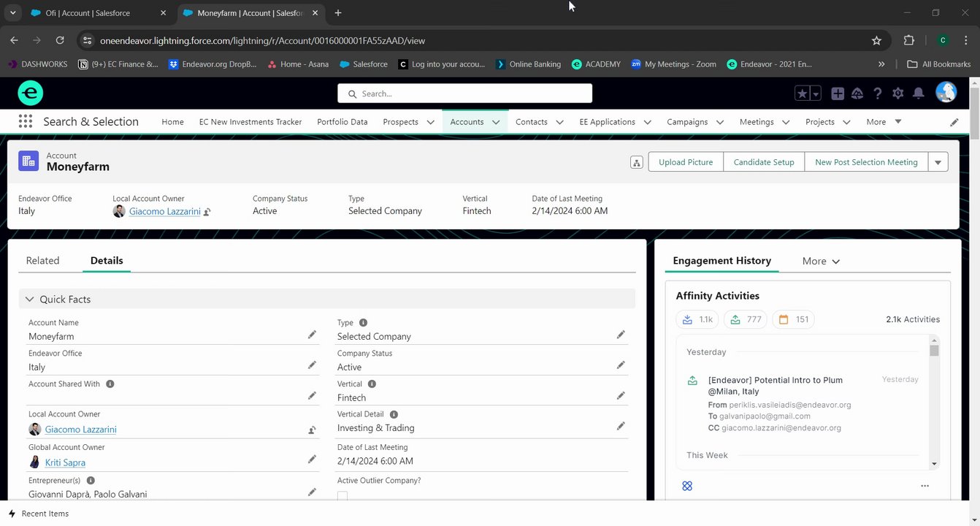Go to the Home nav item
This screenshot has width=980, height=526.
coord(172,122)
